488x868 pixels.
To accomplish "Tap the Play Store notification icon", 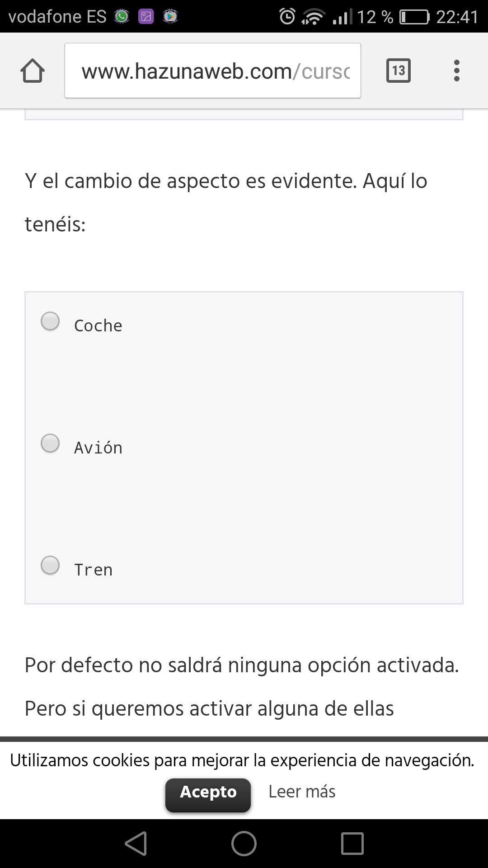I will pos(170,17).
